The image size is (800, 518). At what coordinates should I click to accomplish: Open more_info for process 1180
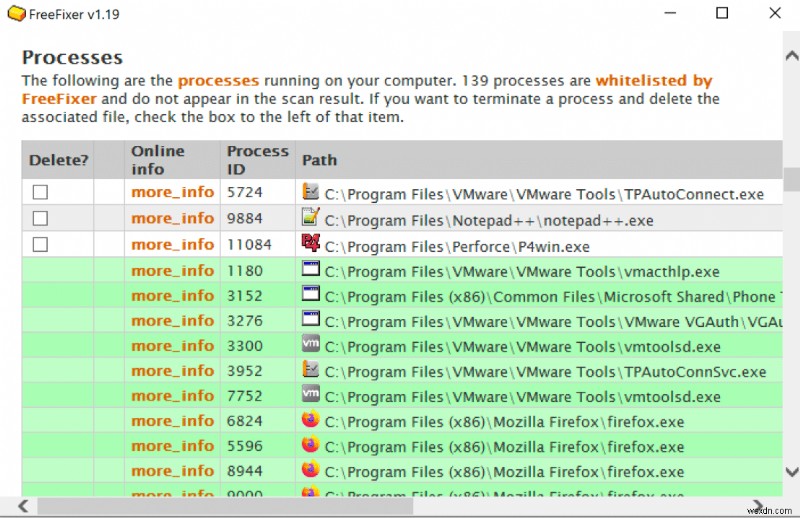pyautogui.click(x=172, y=271)
